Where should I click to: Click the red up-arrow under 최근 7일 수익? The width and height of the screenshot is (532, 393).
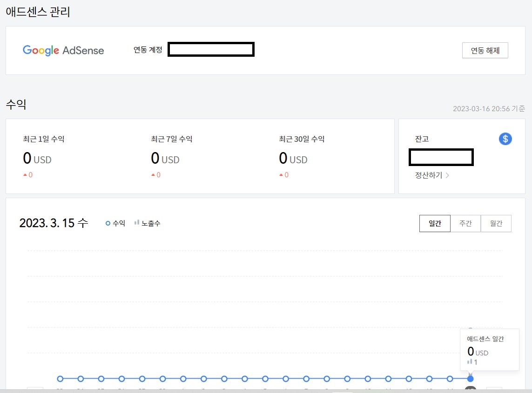point(155,175)
